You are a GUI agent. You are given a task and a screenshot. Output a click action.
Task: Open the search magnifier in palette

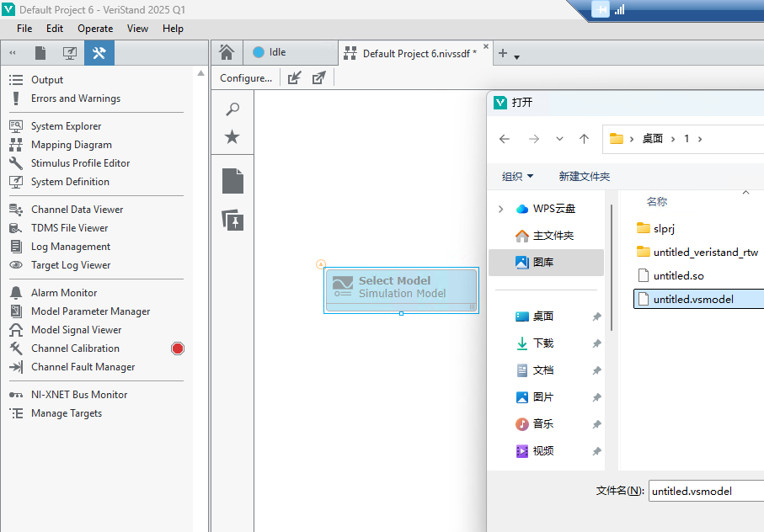(x=232, y=109)
